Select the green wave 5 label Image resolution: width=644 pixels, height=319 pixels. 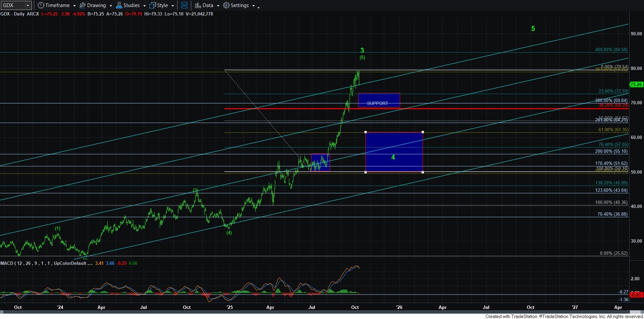[533, 29]
